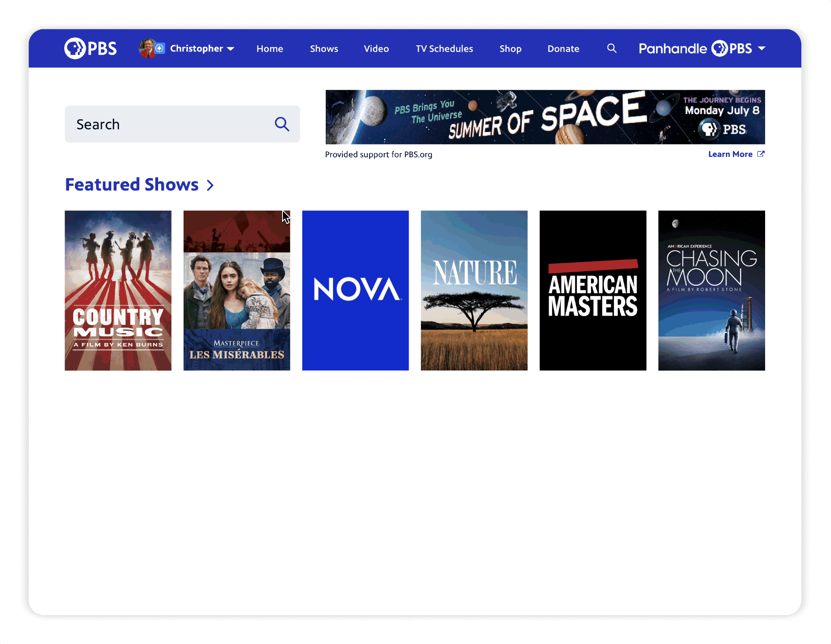Image resolution: width=831 pixels, height=644 pixels.
Task: Open the Shop menu item
Action: (x=511, y=49)
